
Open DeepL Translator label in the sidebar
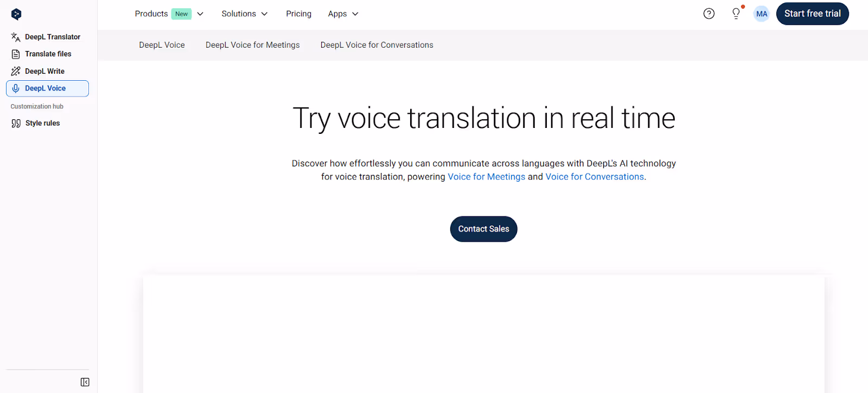[53, 37]
